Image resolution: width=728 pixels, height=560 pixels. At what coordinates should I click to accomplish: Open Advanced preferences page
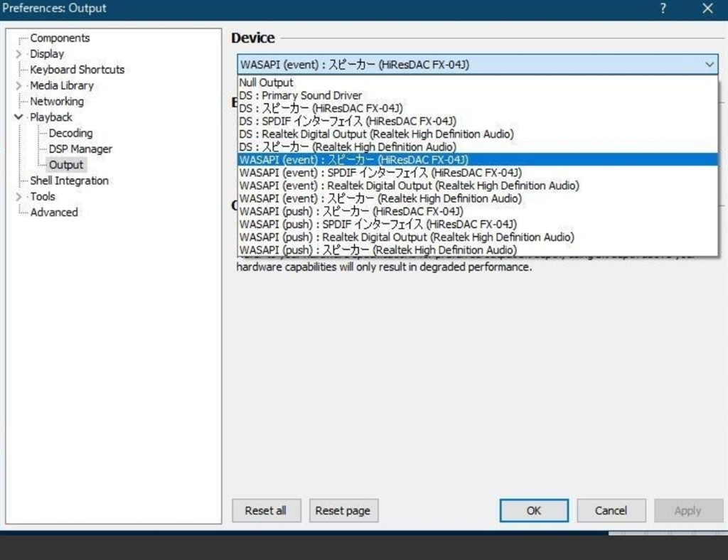click(54, 212)
